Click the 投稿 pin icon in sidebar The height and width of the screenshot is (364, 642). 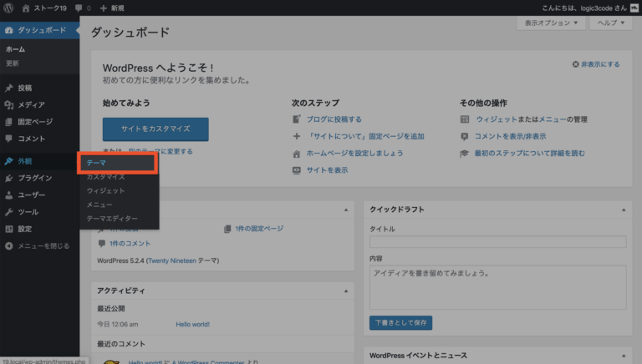[x=8, y=88]
